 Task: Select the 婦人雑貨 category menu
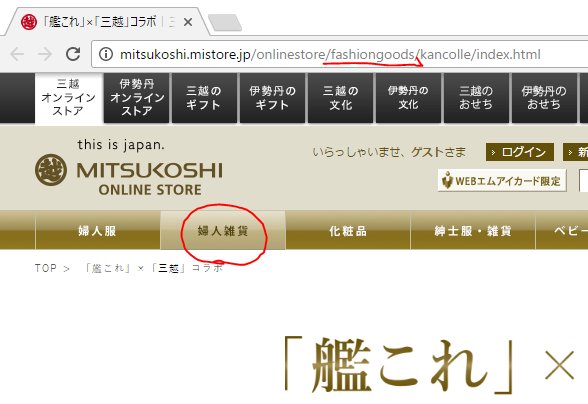(223, 230)
